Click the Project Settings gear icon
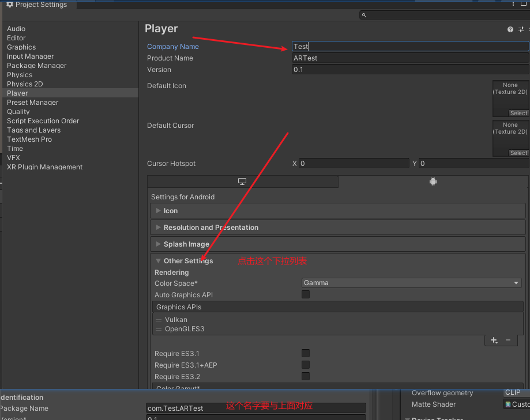 [x=10, y=5]
